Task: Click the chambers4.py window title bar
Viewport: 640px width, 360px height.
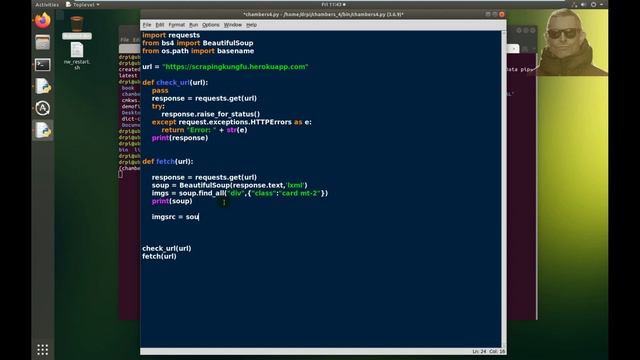Action: click(x=323, y=14)
